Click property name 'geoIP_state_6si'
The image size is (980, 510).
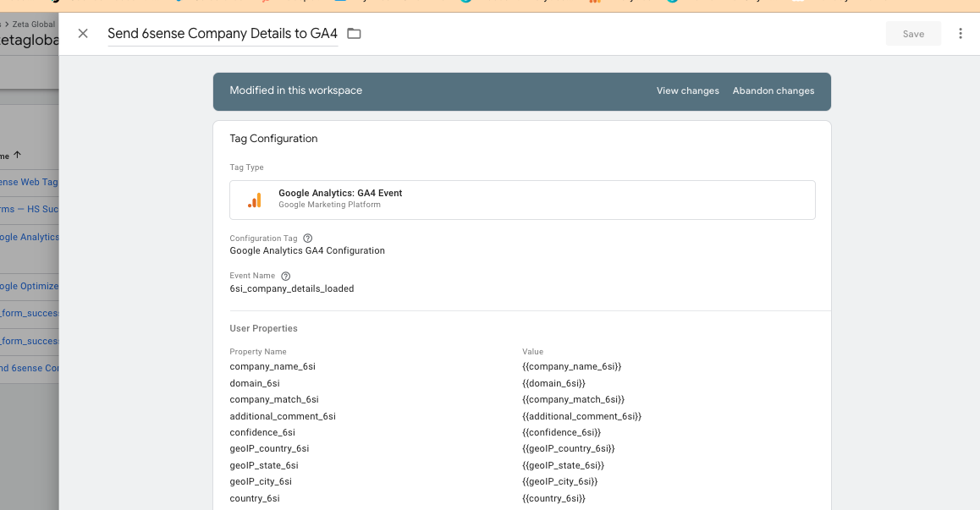pos(264,466)
